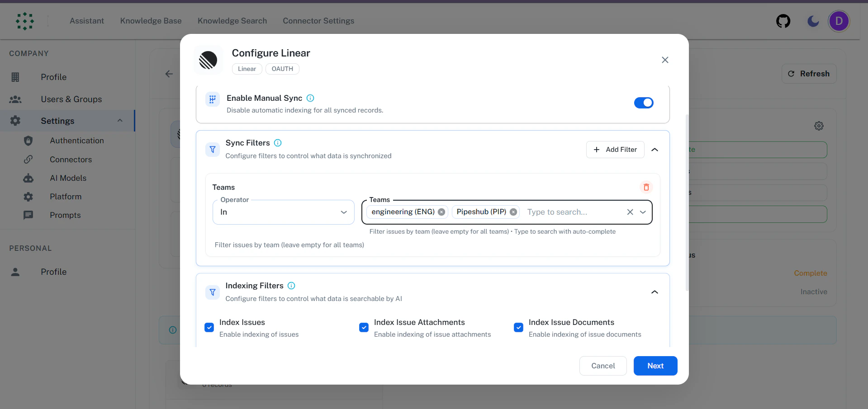
Task: Click the Settings gear in sidebar
Action: [x=15, y=121]
